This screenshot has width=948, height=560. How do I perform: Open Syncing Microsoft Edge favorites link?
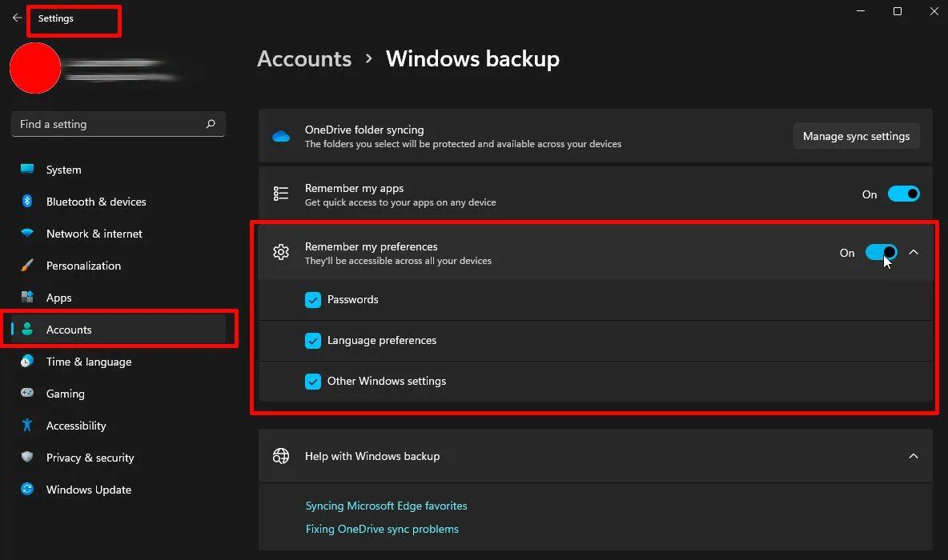coord(387,506)
